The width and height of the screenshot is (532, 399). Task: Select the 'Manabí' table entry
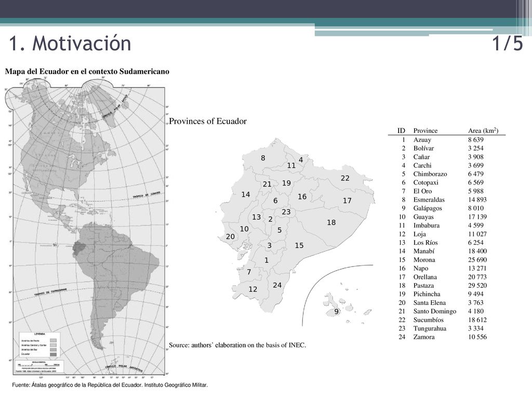click(x=424, y=251)
